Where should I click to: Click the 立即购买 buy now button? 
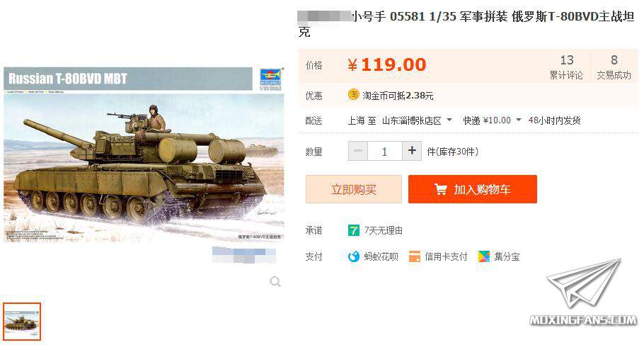[354, 189]
